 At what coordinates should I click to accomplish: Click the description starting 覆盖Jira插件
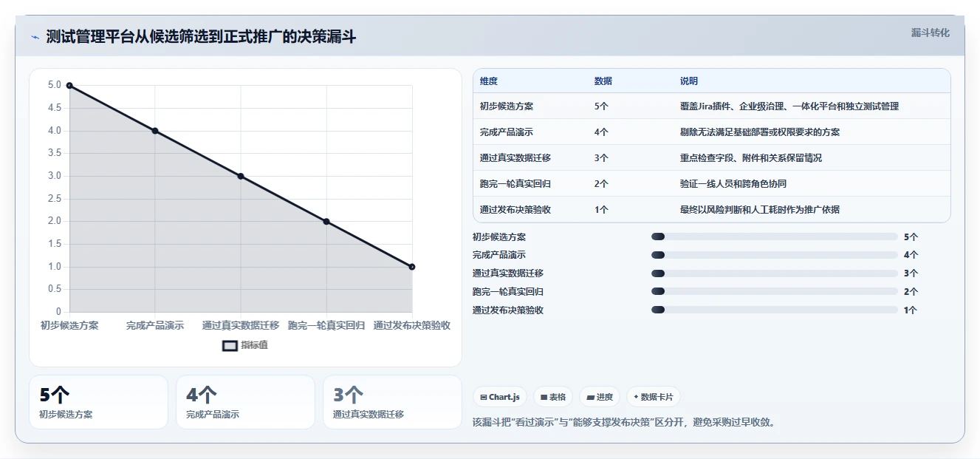(789, 106)
